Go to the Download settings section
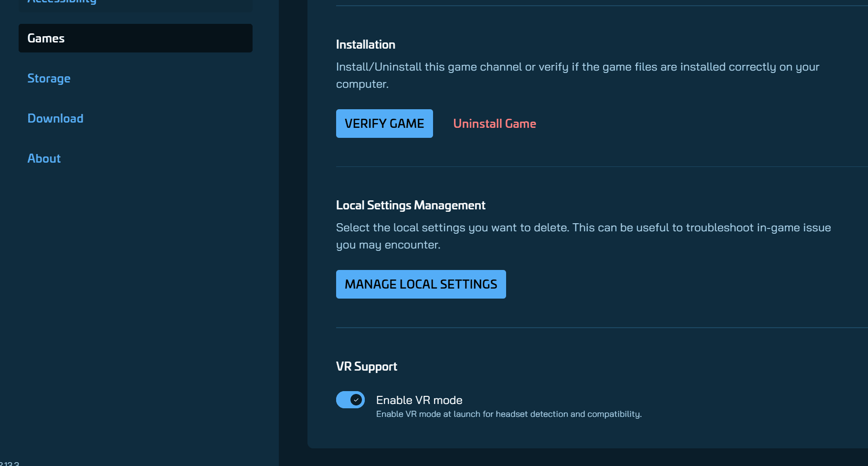 (x=55, y=118)
